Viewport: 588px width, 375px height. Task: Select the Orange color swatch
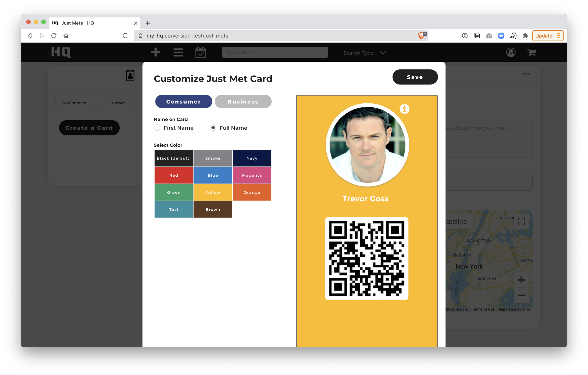pyautogui.click(x=252, y=192)
